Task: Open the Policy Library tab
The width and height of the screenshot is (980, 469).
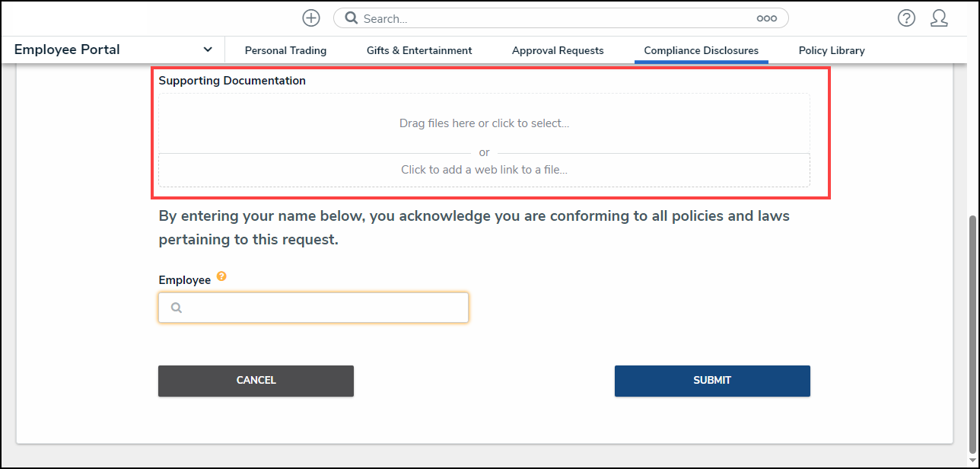Action: (832, 50)
